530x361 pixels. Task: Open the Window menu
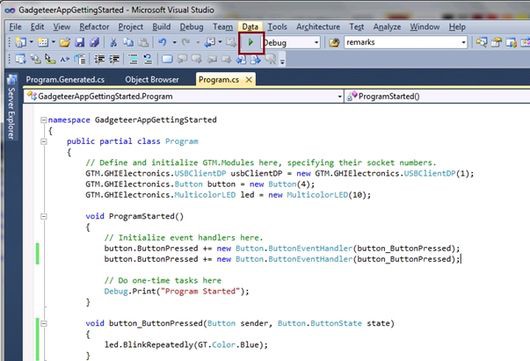(425, 27)
